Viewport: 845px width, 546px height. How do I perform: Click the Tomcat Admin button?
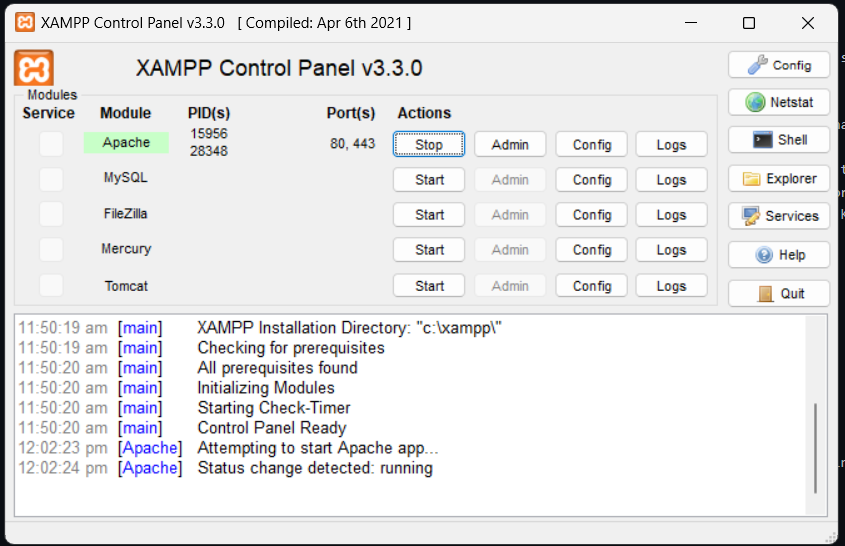[510, 286]
